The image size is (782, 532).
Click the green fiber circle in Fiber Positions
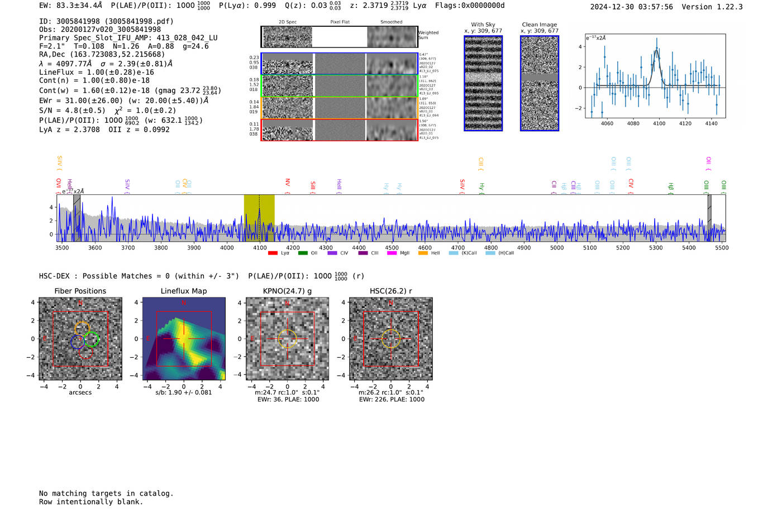[x=92, y=339]
